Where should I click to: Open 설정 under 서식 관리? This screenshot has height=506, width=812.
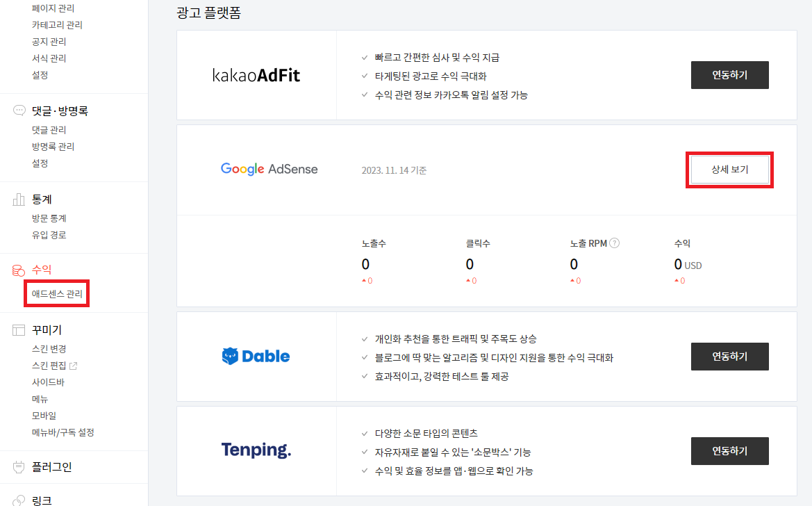40,74
